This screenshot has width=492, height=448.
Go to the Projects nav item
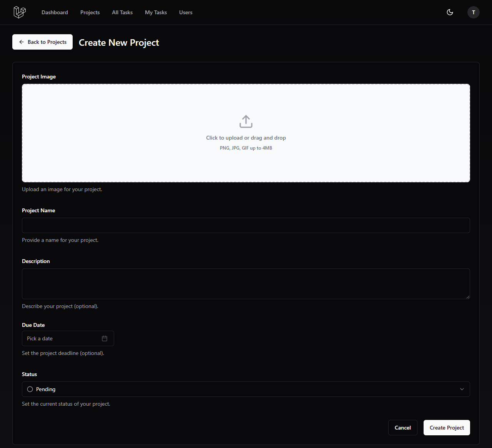(90, 12)
